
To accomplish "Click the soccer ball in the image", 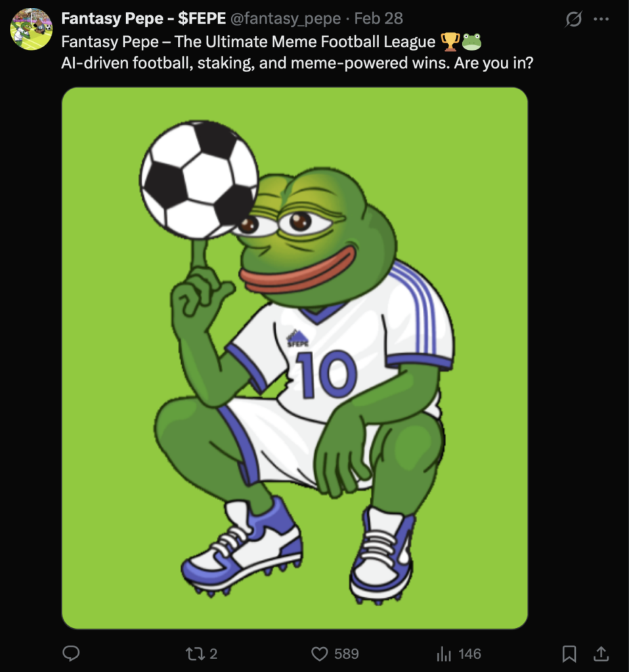I will pos(198,178).
